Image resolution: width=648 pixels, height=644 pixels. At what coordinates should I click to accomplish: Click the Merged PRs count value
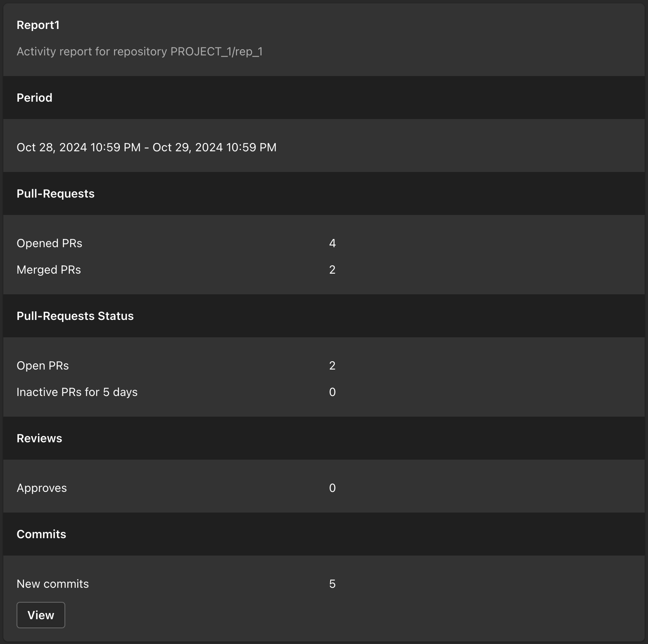(332, 270)
